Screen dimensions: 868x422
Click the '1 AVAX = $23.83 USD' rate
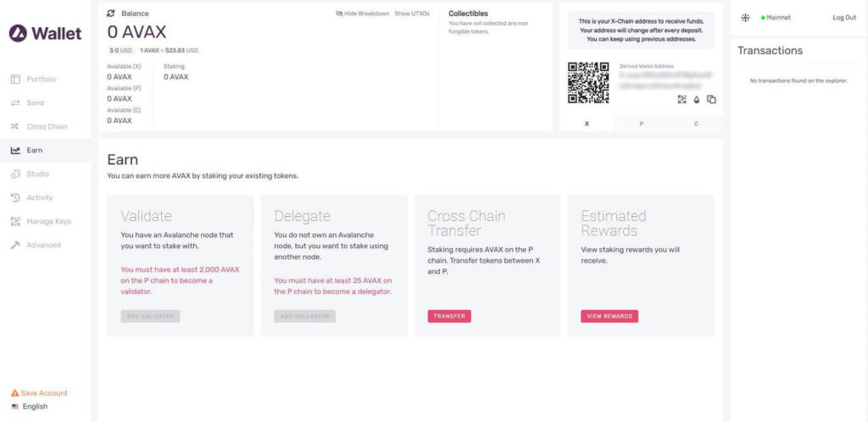coord(169,50)
